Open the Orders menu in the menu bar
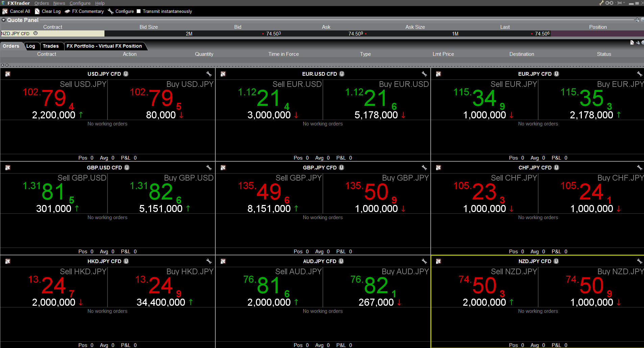 [x=42, y=3]
